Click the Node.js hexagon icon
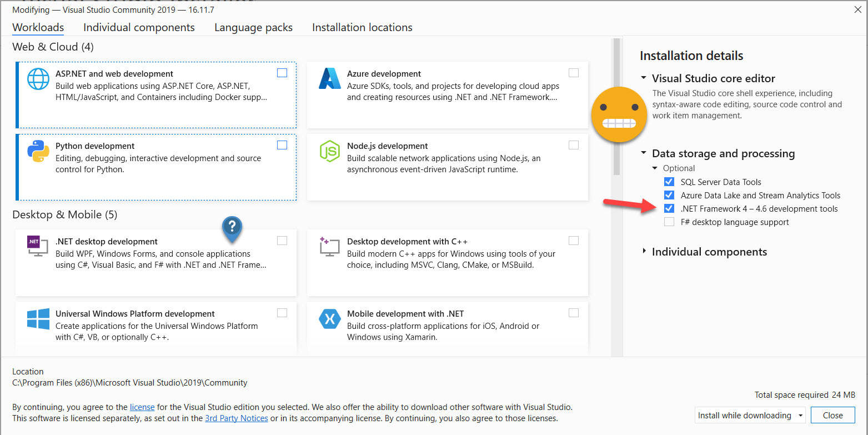The width and height of the screenshot is (868, 435). (329, 151)
